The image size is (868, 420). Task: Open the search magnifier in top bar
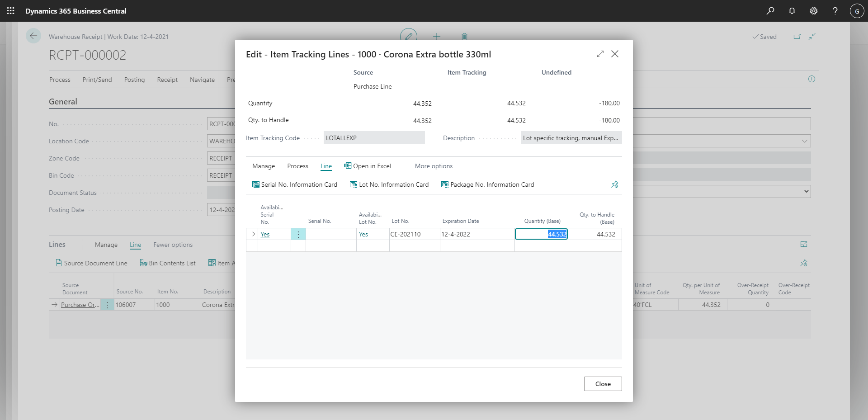click(770, 11)
